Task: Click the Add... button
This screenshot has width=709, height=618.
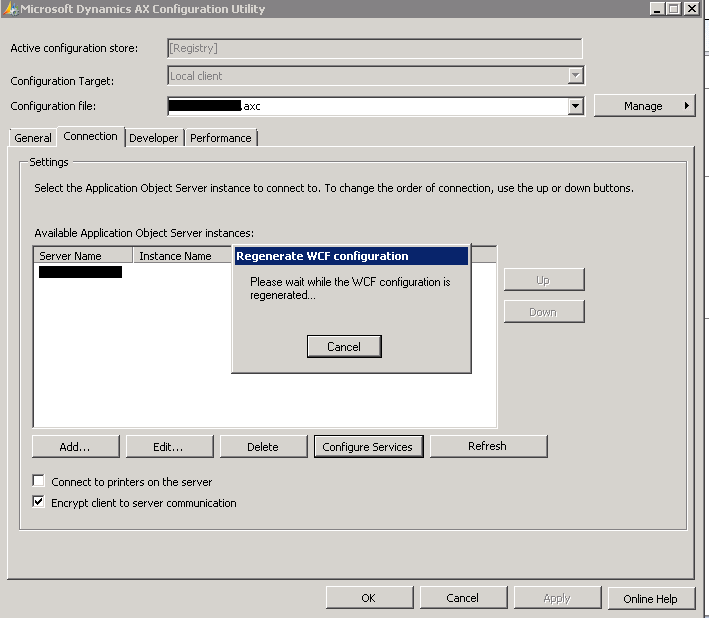Action: [x=76, y=447]
